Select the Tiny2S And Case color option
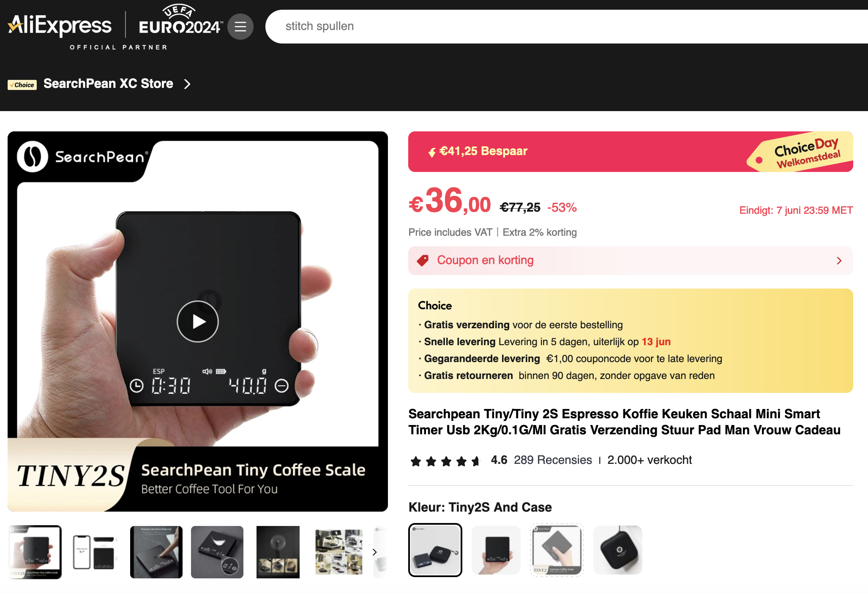 tap(435, 550)
